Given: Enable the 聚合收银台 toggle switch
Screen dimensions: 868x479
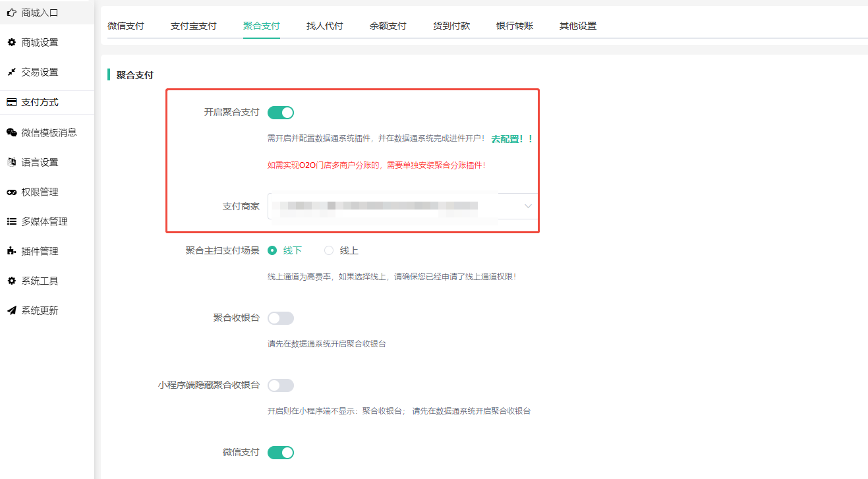Looking at the screenshot, I should tap(280, 318).
